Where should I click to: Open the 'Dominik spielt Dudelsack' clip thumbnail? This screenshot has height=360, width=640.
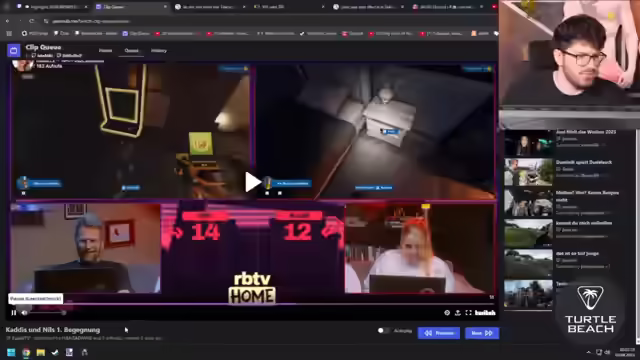click(x=528, y=172)
